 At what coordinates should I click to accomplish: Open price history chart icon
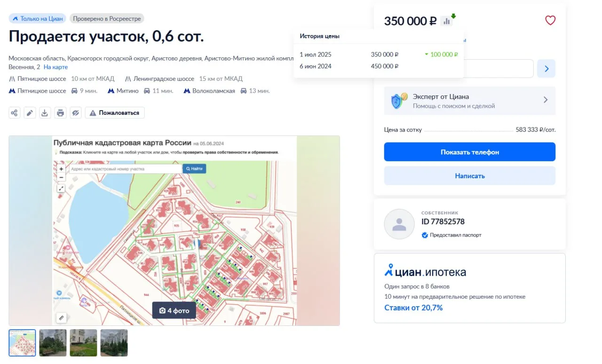click(447, 21)
